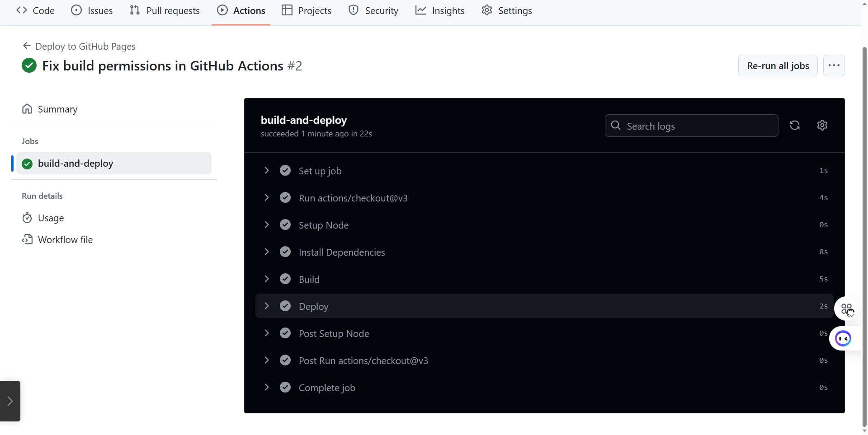Open repository Settings tab
Viewport: 868px width, 435px height.
[507, 10]
